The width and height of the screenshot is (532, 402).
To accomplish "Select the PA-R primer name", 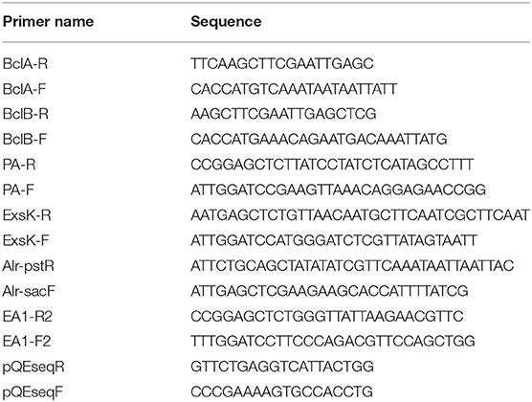I will [x=19, y=165].
